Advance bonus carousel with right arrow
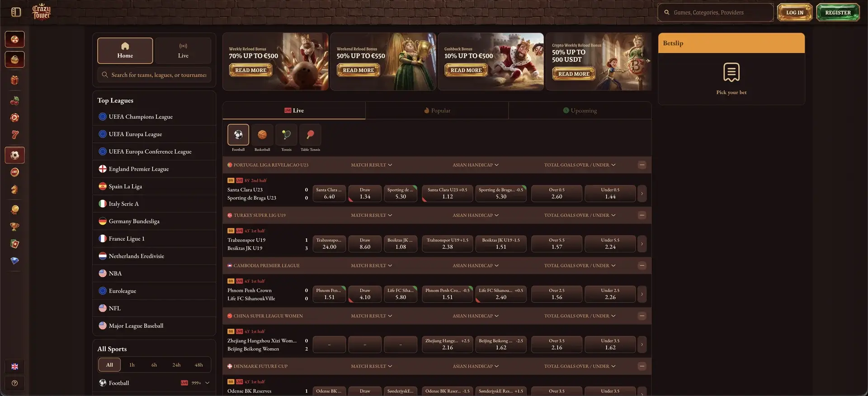 point(648,61)
